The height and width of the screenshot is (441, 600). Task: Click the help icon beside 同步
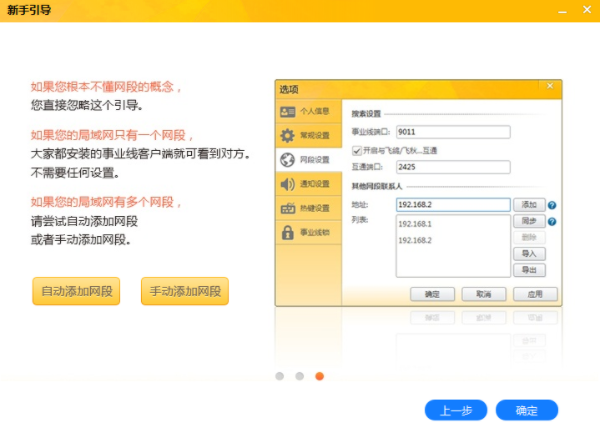tap(552, 221)
